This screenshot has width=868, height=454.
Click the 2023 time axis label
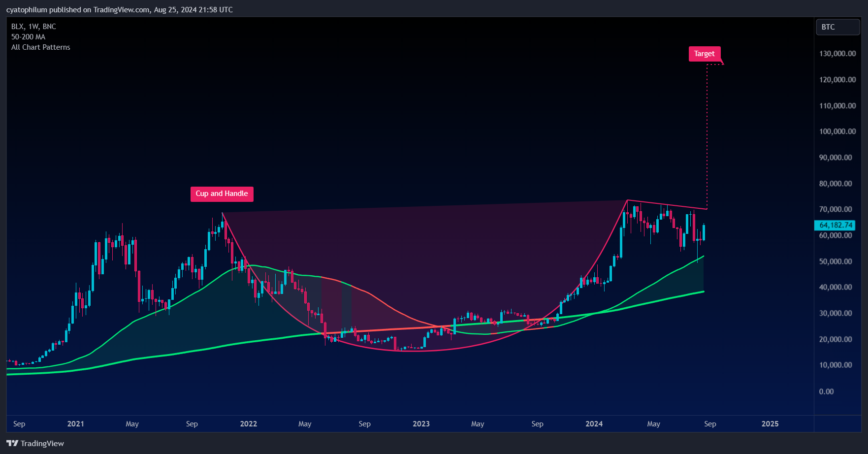coord(421,424)
